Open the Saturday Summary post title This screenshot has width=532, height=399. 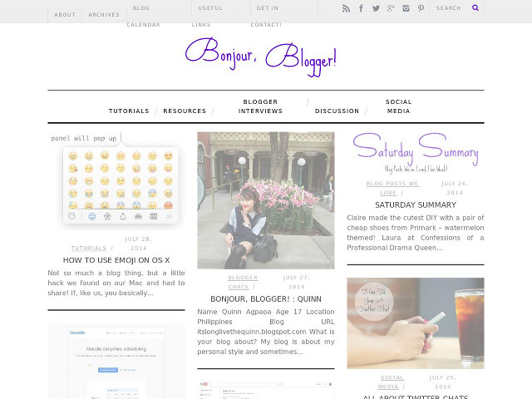416,205
